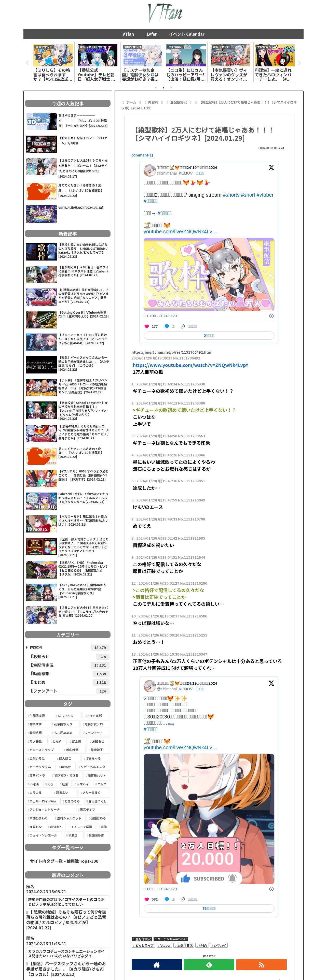Click X logo on first embedded tweet
This screenshot has width=327, height=980.
[x=271, y=167]
